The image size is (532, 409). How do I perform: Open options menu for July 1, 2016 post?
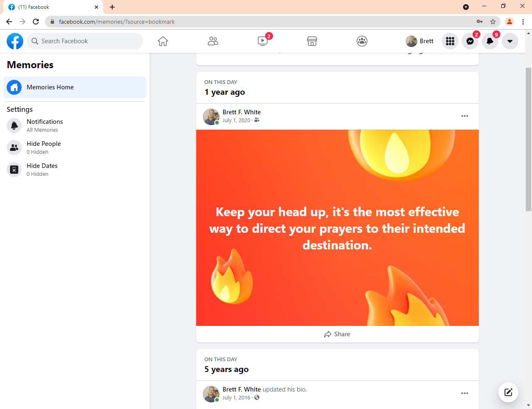[465, 393]
